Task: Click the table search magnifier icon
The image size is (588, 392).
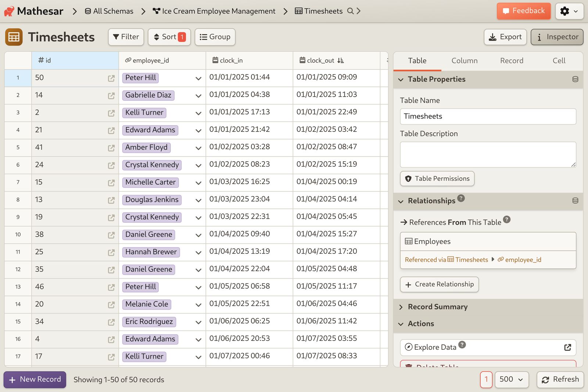Action: (351, 11)
